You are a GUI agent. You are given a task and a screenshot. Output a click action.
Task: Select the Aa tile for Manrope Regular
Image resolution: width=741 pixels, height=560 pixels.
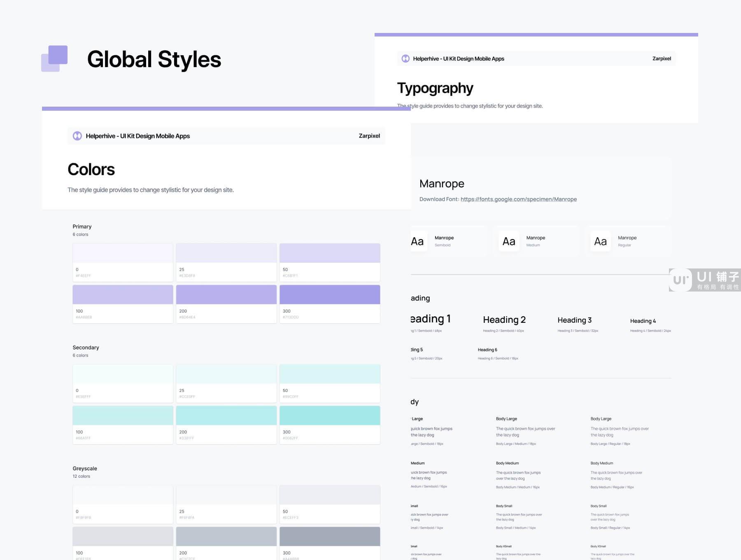click(x=601, y=241)
